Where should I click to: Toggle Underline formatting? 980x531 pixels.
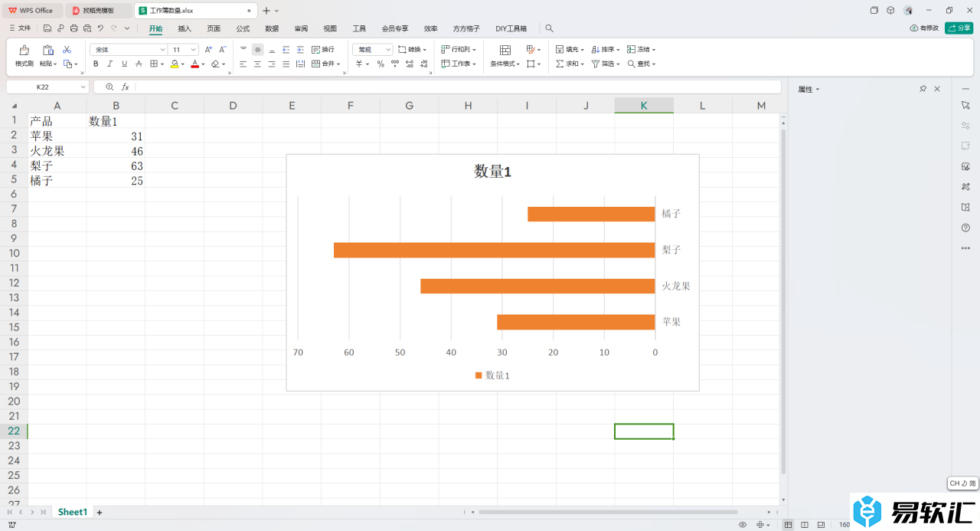tap(124, 64)
